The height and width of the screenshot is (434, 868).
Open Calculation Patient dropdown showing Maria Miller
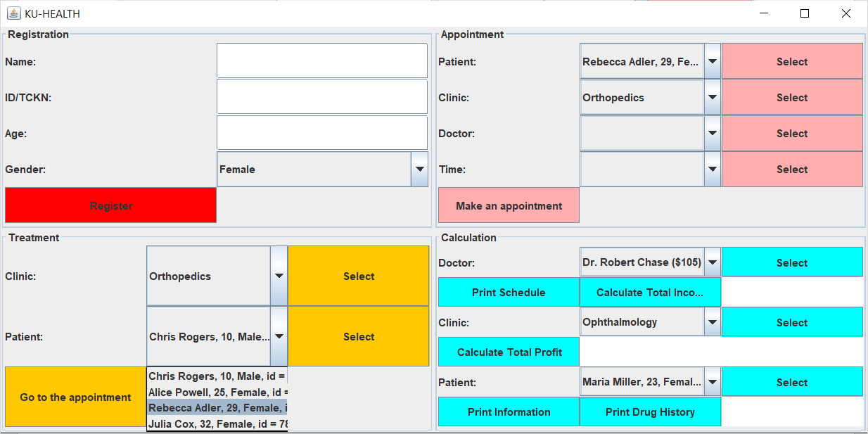point(650,381)
